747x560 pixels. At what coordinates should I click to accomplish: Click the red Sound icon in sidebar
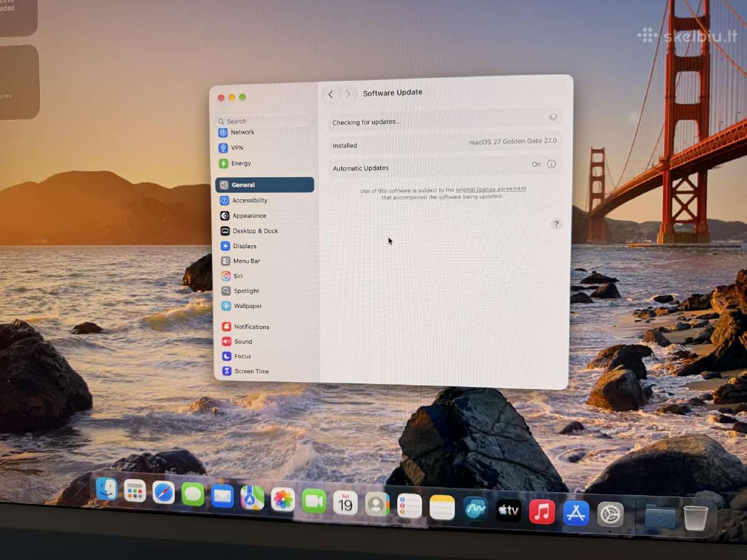coord(227,342)
